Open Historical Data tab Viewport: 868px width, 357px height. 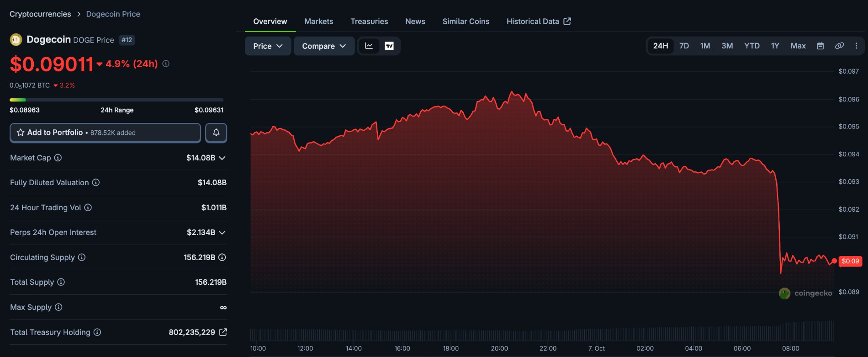(x=539, y=21)
